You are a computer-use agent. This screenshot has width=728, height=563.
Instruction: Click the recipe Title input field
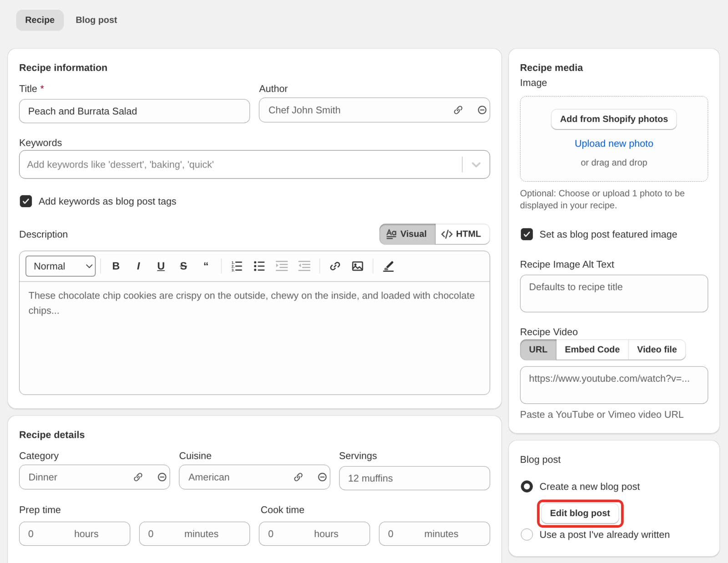pos(134,111)
